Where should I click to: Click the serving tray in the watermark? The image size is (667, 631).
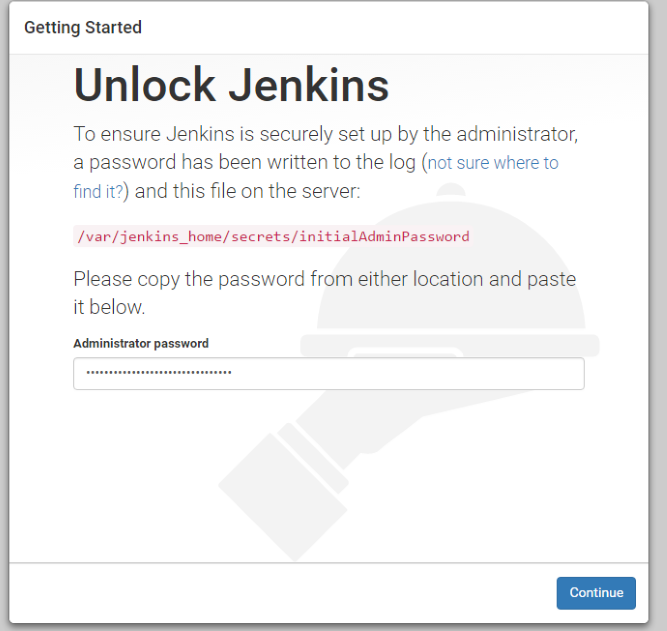pyautogui.click(x=449, y=345)
